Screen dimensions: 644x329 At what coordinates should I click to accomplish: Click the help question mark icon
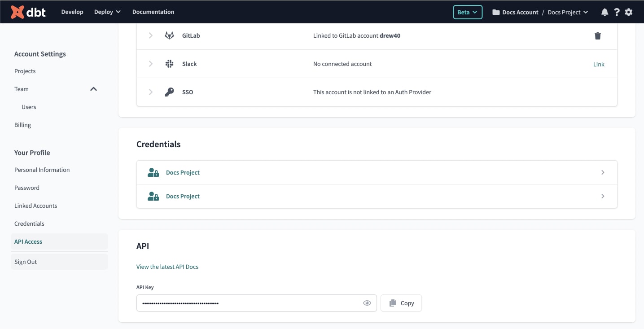[616, 12]
